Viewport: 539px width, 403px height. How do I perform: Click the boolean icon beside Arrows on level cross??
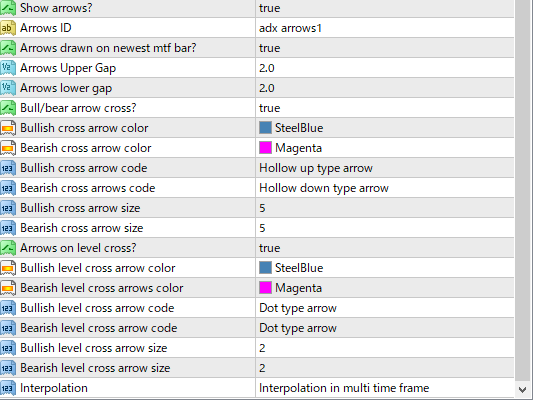point(8,248)
